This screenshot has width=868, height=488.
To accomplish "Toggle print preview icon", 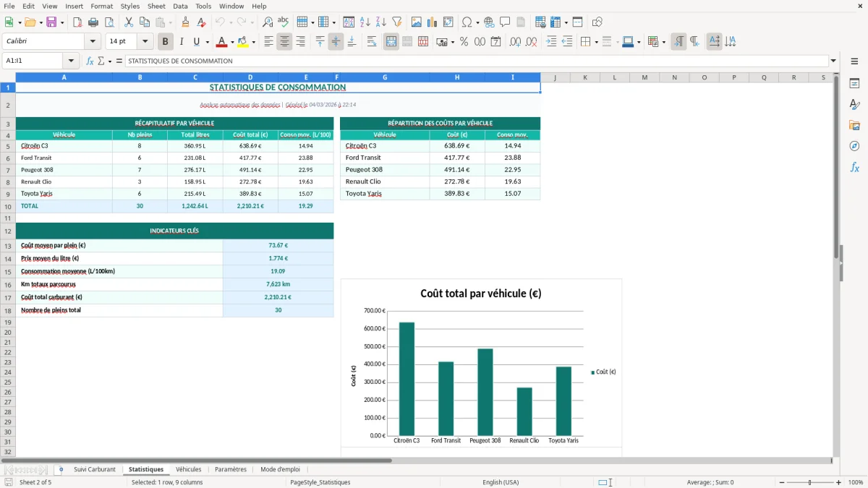I will pos(109,22).
